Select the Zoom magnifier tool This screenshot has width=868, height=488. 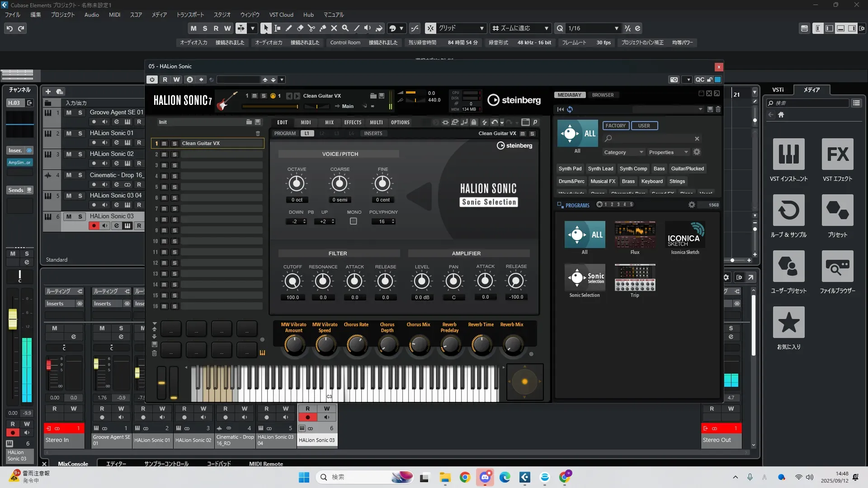345,28
